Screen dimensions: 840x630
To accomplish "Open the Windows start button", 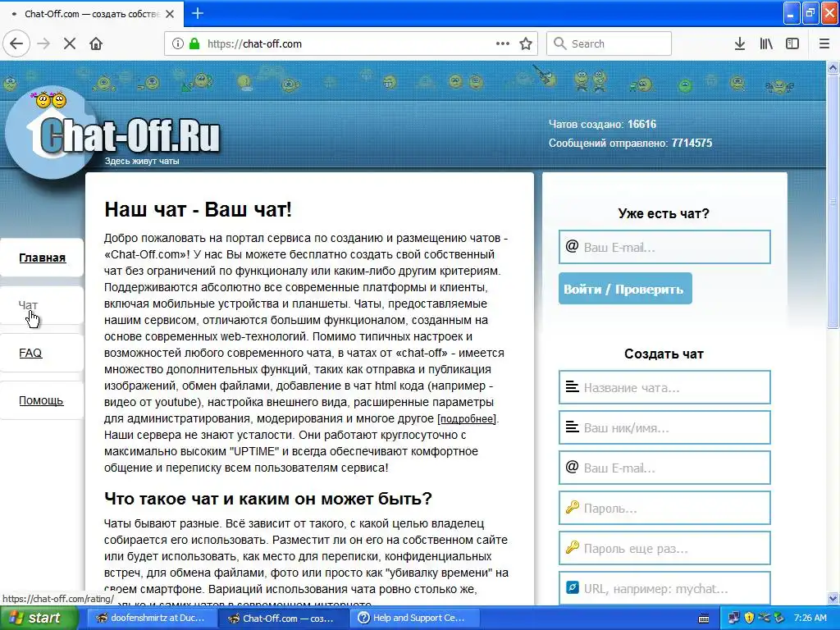I will (x=38, y=619).
